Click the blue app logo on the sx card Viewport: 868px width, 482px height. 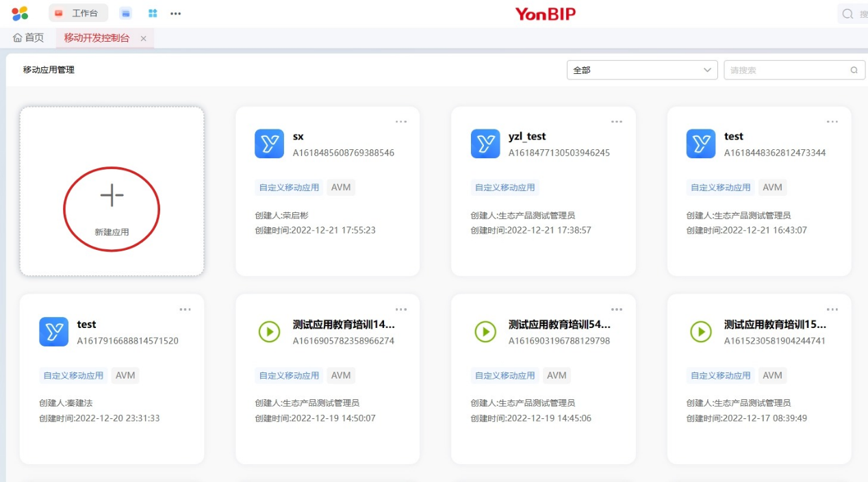click(269, 144)
